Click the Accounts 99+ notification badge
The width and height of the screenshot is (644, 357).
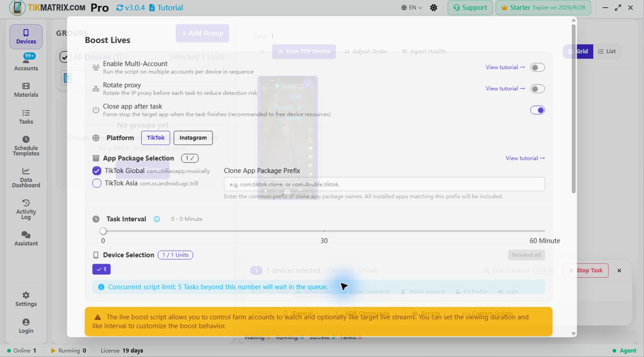point(30,56)
